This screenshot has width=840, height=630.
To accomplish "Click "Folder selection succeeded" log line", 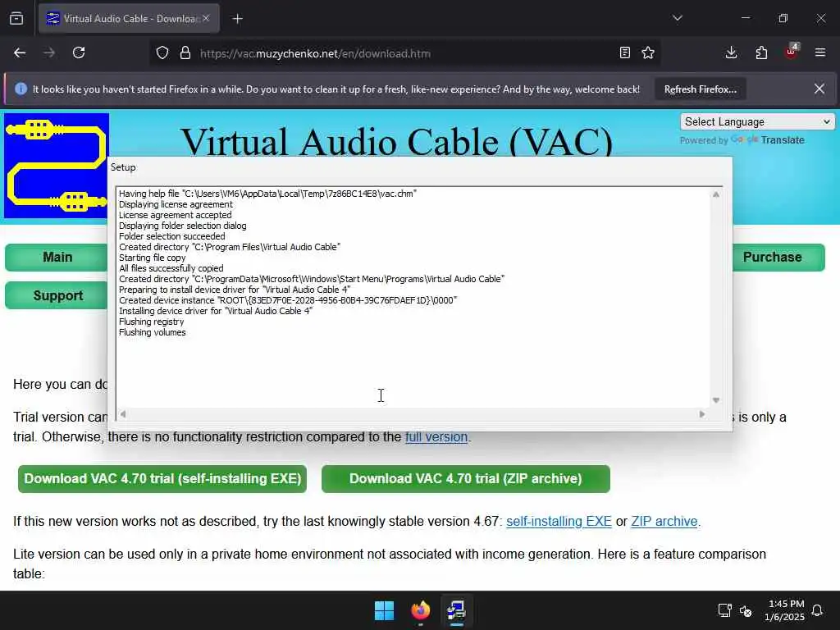I will (x=172, y=236).
